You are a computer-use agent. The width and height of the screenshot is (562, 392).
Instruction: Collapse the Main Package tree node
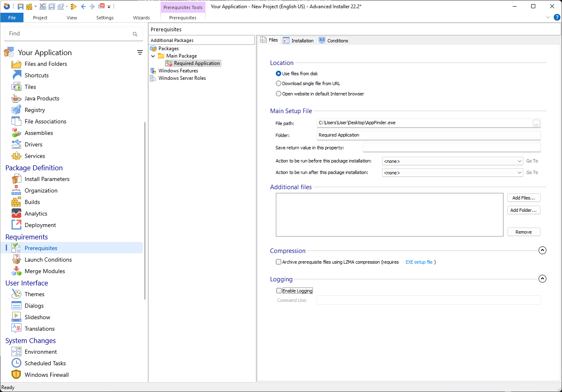[x=153, y=56]
